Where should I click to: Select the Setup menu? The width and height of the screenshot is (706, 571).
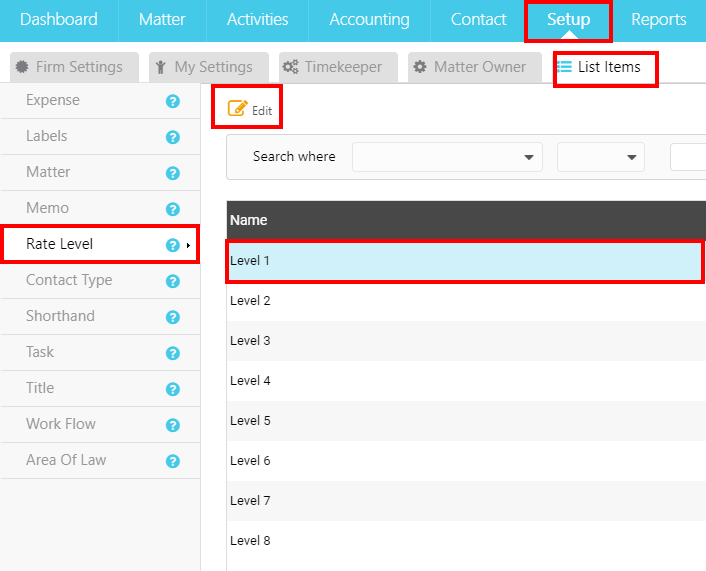(568, 20)
